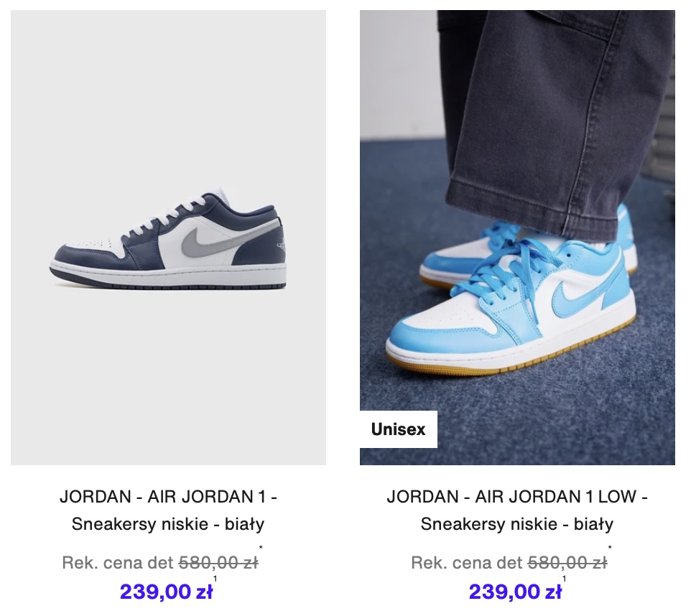Click footnote asterisk beside left 580,00 zł

coord(261,548)
